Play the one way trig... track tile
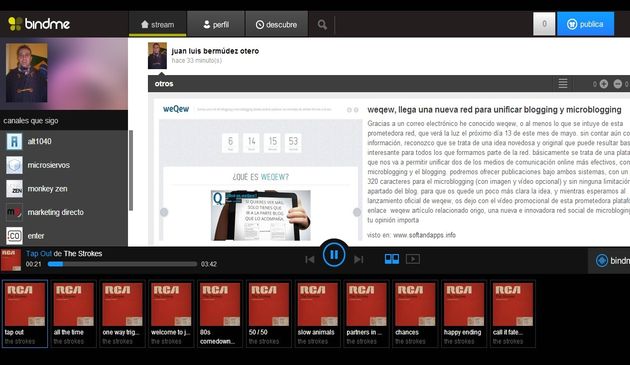The height and width of the screenshot is (365, 630). tap(123, 314)
